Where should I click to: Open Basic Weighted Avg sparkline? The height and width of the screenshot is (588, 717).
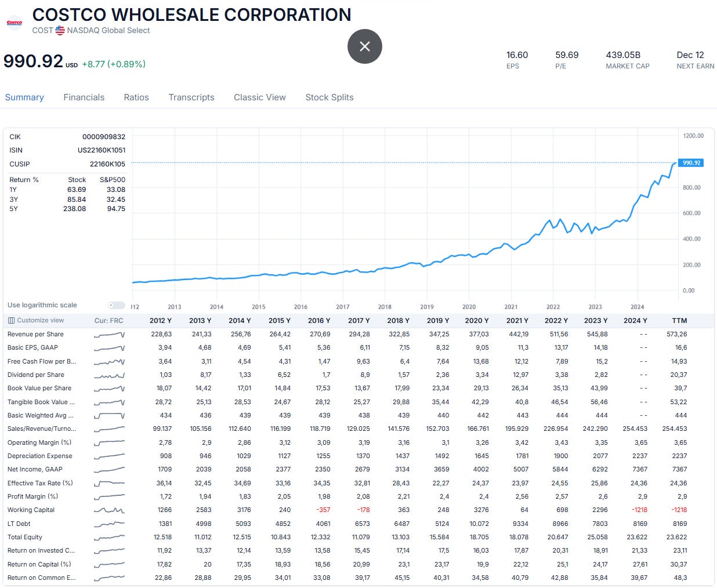coord(109,415)
